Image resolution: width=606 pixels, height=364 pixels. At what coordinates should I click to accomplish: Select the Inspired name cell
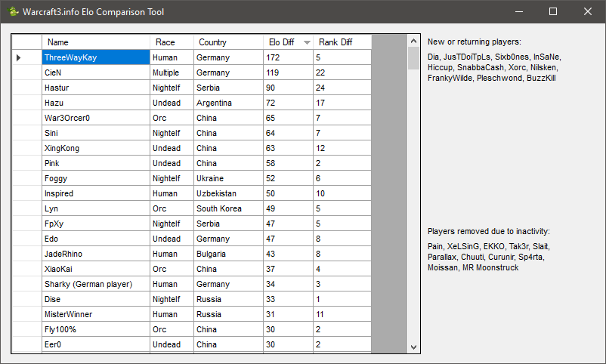tap(96, 193)
